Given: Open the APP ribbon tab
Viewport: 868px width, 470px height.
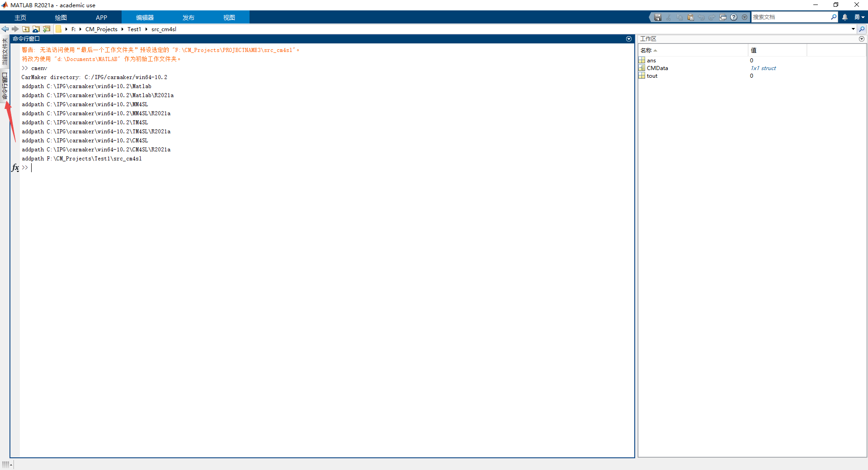Looking at the screenshot, I should (102, 18).
